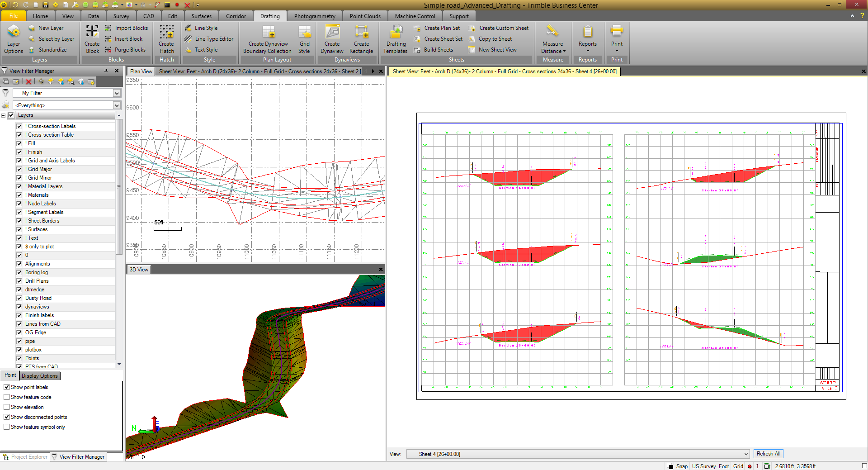Screen dimensions: 868x470
Task: Open customize quick access toolbar arrow
Action: click(x=198, y=5)
